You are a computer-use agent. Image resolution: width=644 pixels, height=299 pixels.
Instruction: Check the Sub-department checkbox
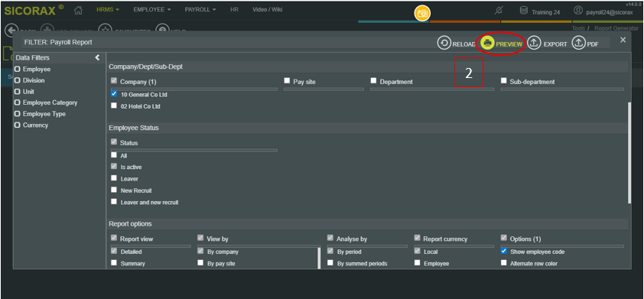pos(503,81)
